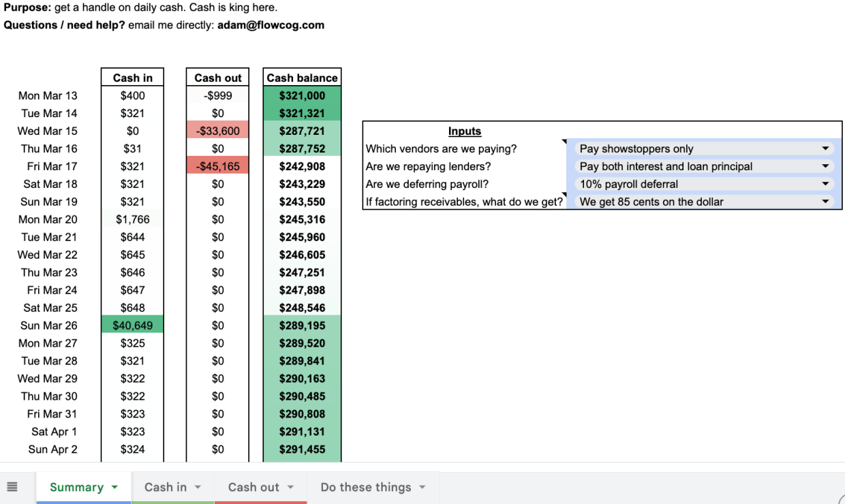This screenshot has width=845, height=504.
Task: Switch to the Cash out sheet tab
Action: (254, 487)
